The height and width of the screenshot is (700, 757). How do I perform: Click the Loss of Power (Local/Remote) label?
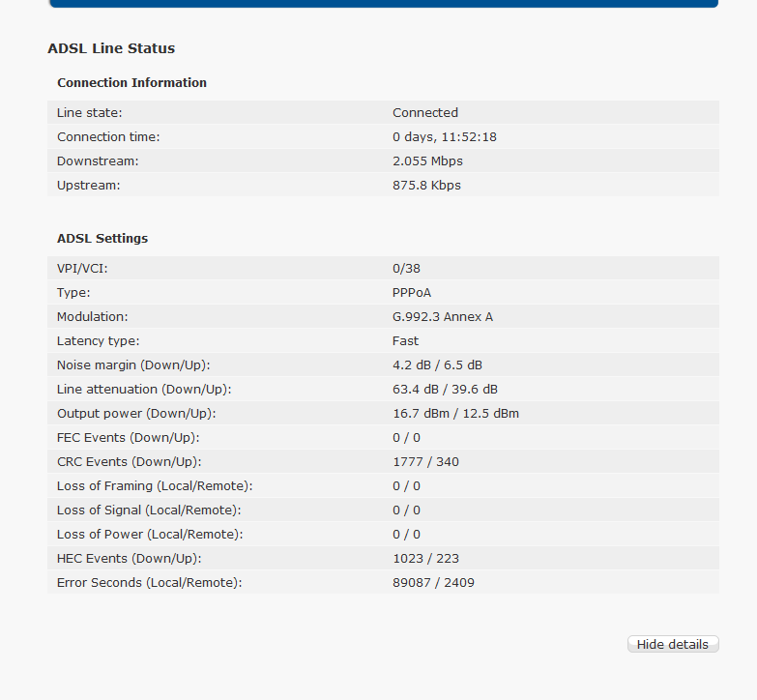[150, 534]
